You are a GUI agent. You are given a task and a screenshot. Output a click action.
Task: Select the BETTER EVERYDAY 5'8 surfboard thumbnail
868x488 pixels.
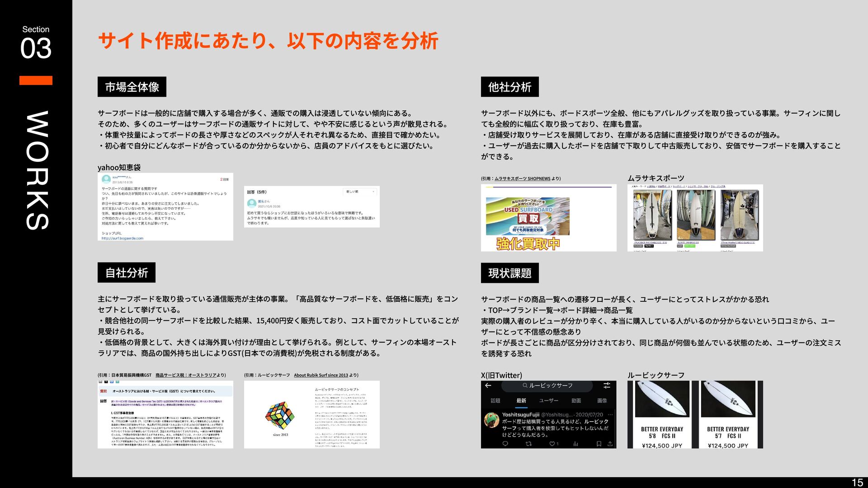point(662,399)
